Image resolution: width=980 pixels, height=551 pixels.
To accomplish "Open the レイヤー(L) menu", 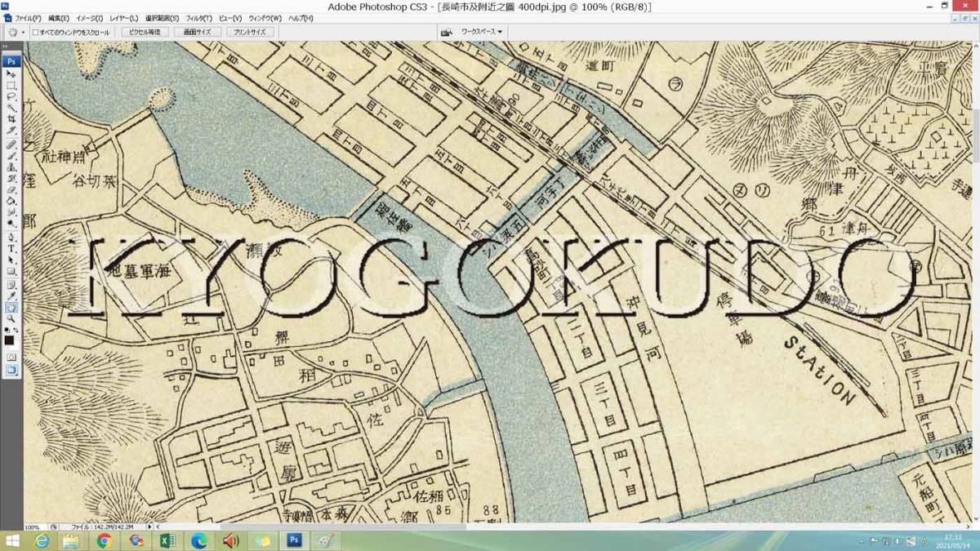I will (124, 18).
